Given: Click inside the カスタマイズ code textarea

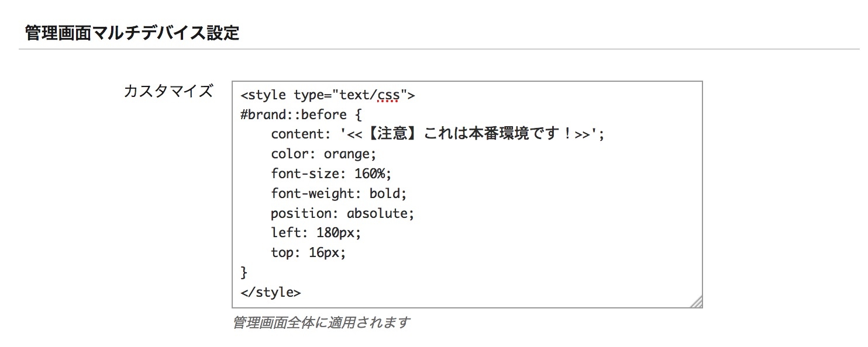Looking at the screenshot, I should point(467,195).
